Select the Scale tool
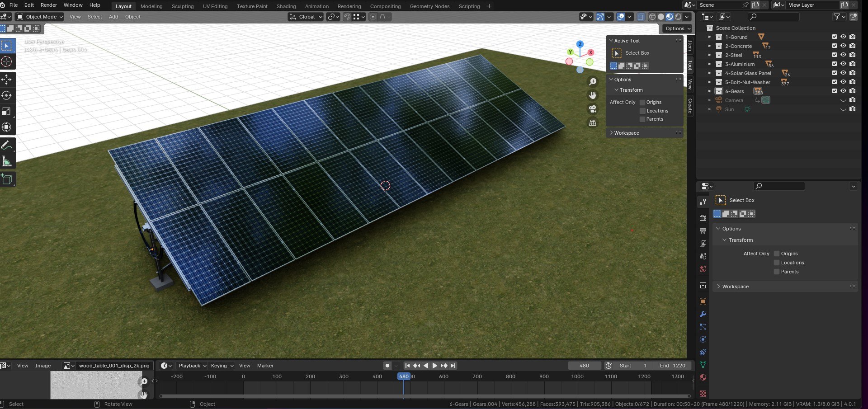The image size is (868, 409). coord(7,111)
